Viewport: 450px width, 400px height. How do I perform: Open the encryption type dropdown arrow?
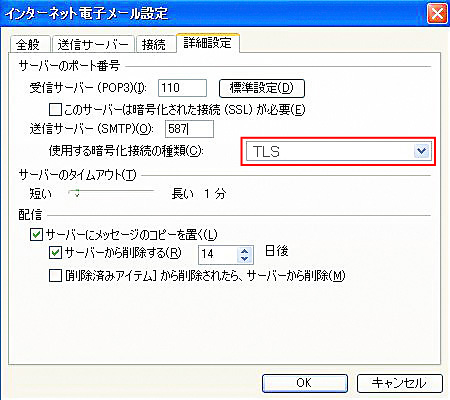pos(422,151)
